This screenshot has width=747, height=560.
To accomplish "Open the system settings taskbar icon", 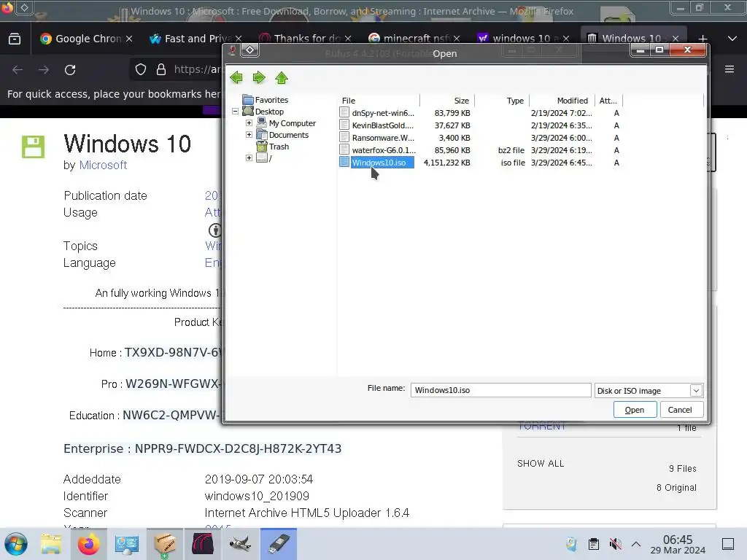I will coord(126,544).
